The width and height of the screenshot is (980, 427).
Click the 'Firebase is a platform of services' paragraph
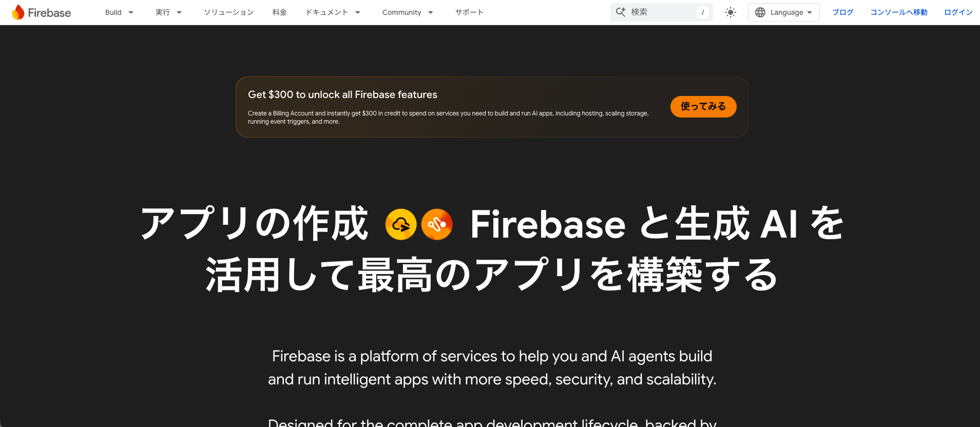(x=492, y=367)
